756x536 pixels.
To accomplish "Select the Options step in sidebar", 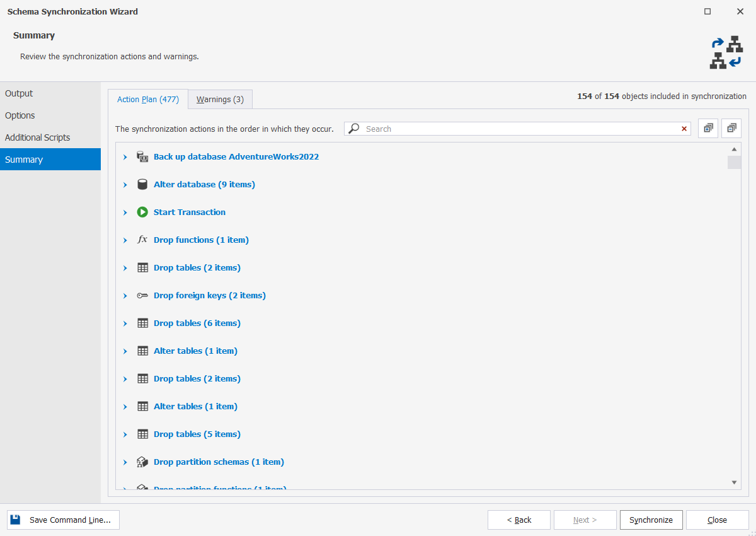I will pos(20,115).
